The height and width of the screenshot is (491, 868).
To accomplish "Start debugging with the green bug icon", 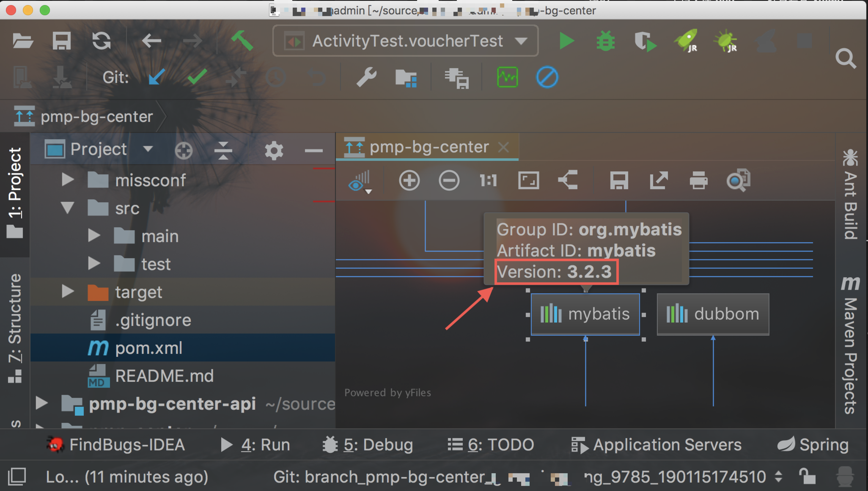I will coord(606,41).
